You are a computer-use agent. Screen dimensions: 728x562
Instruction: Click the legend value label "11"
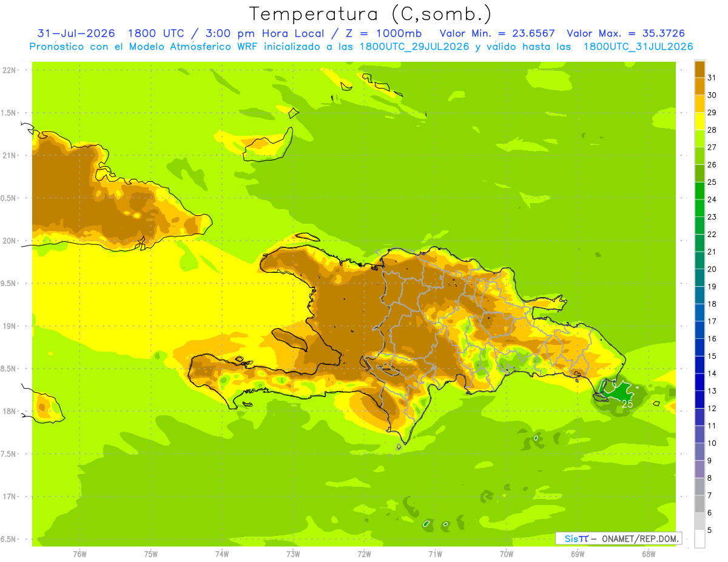712,426
